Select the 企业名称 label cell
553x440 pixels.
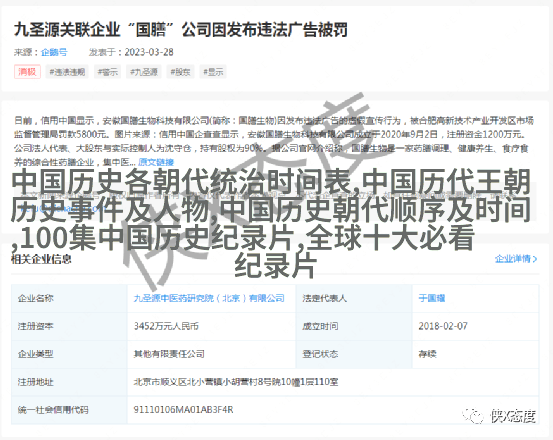point(69,298)
